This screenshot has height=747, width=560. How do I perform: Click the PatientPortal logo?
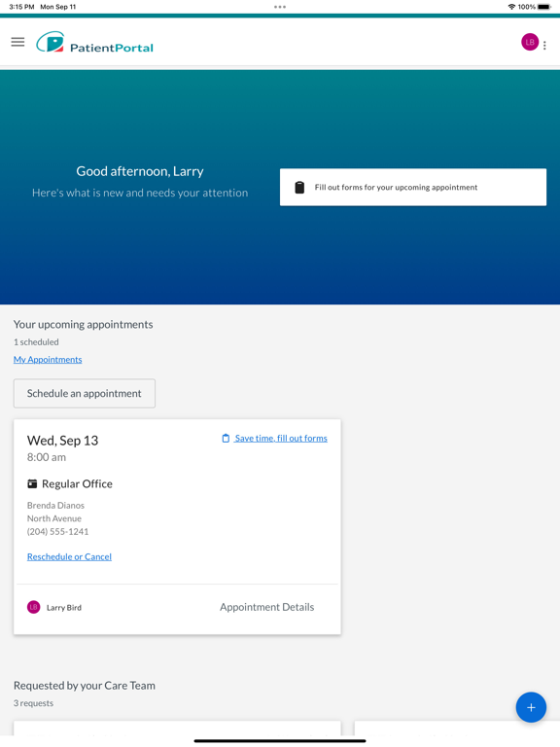click(94, 43)
